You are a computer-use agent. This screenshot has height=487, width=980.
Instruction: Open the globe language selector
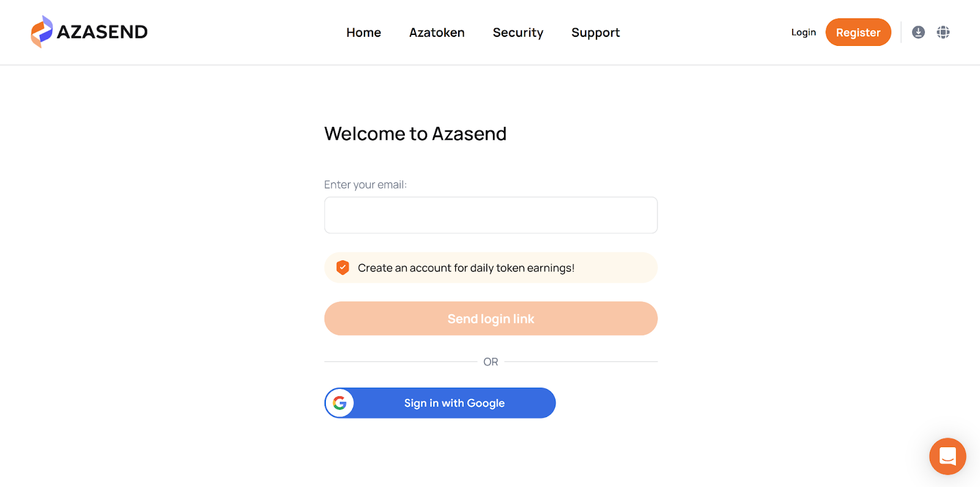click(943, 32)
